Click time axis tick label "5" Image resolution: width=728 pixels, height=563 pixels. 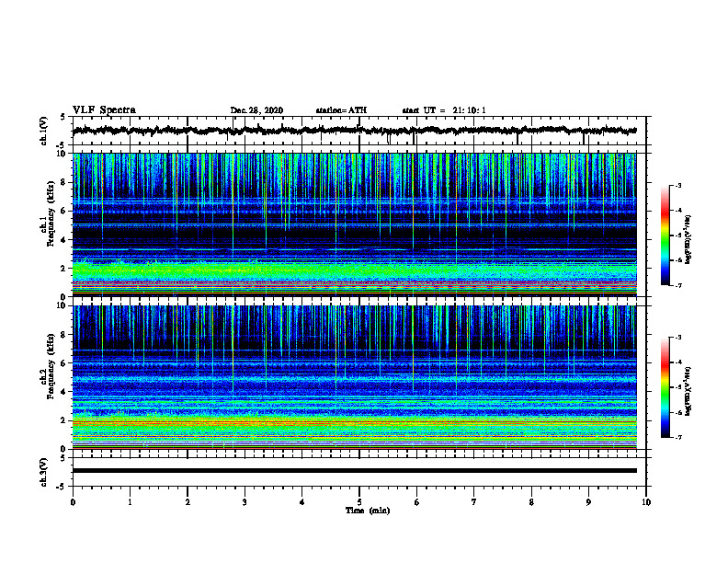(x=359, y=502)
